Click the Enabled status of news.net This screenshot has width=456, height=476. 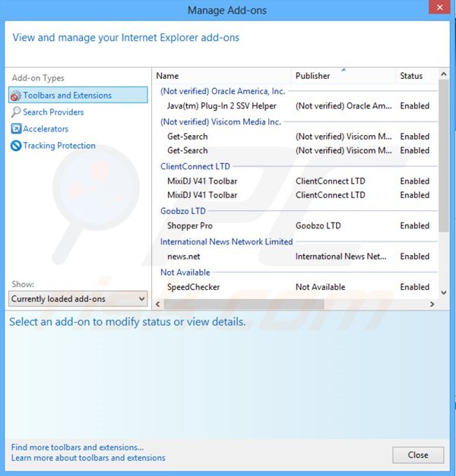(415, 256)
